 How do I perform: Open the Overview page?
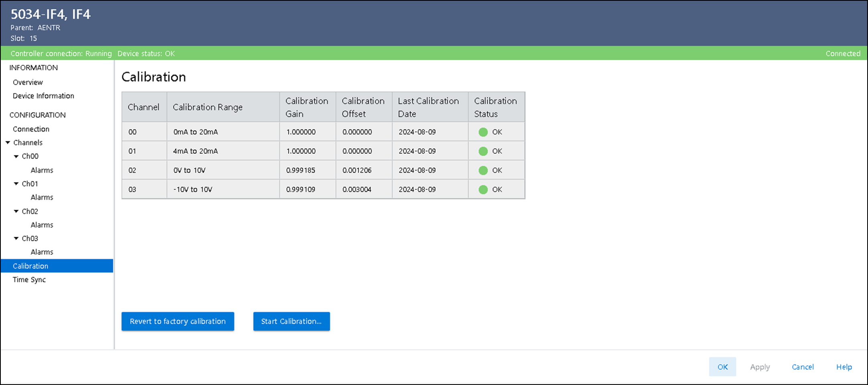coord(28,82)
